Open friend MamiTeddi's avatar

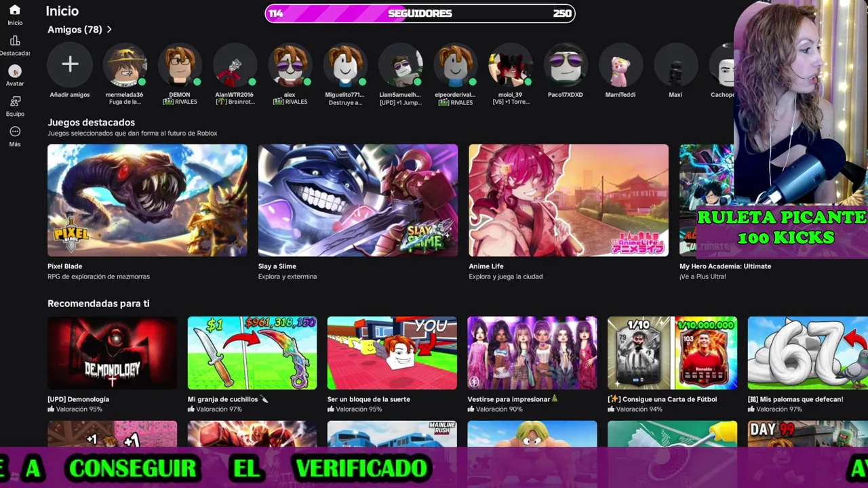(x=620, y=64)
